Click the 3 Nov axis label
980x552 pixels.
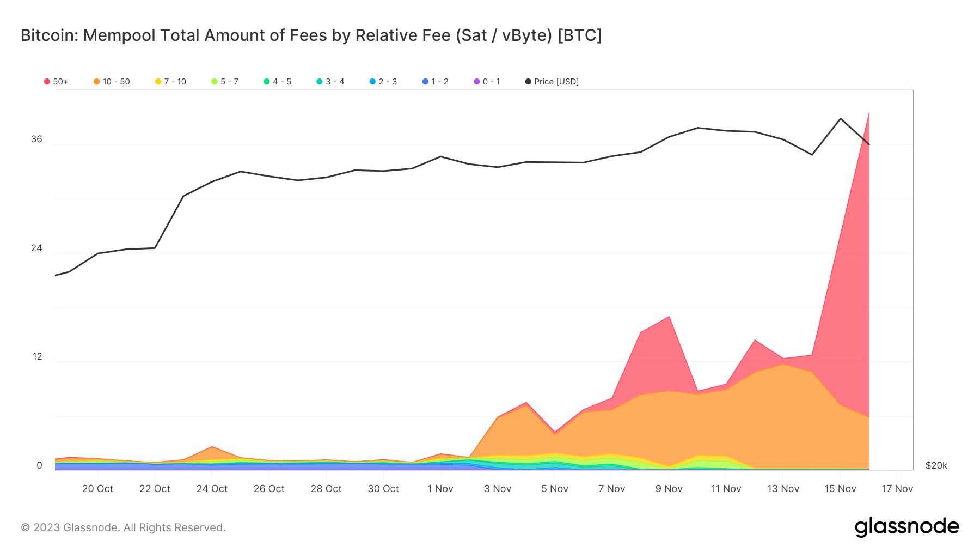pyautogui.click(x=498, y=489)
